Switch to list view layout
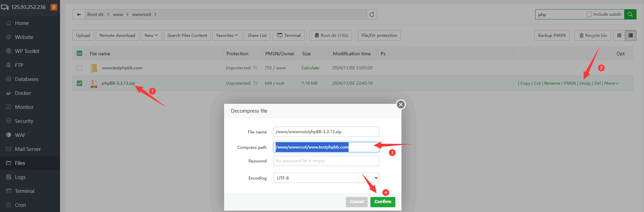The width and height of the screenshot is (644, 212). (x=631, y=36)
